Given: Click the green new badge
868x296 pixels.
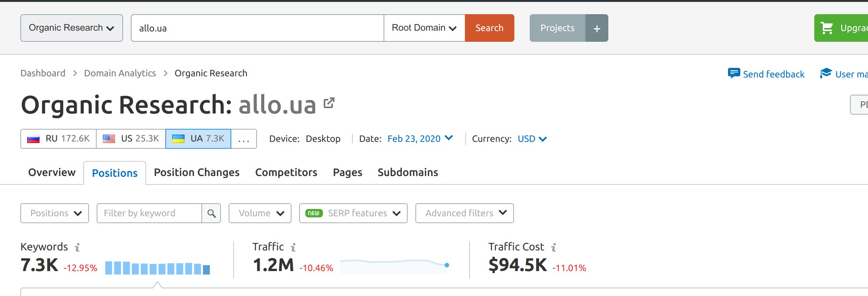Looking at the screenshot, I should [314, 213].
